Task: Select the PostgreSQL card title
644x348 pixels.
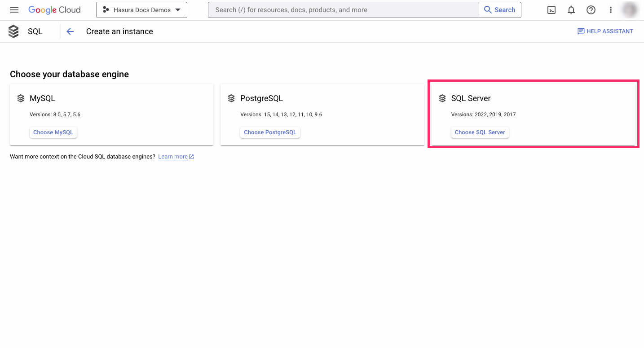Action: coord(262,98)
